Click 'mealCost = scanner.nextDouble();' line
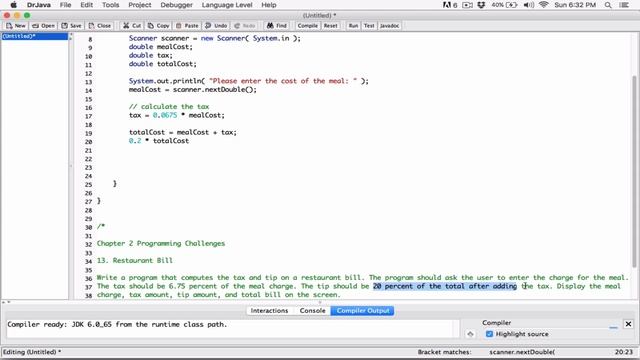This screenshot has width=640, height=360. coord(193,89)
